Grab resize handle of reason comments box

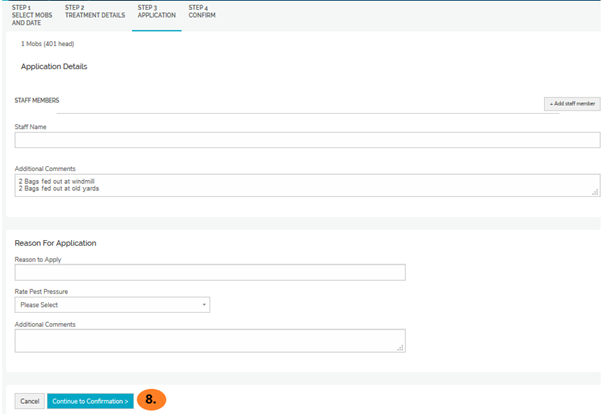tap(401, 348)
